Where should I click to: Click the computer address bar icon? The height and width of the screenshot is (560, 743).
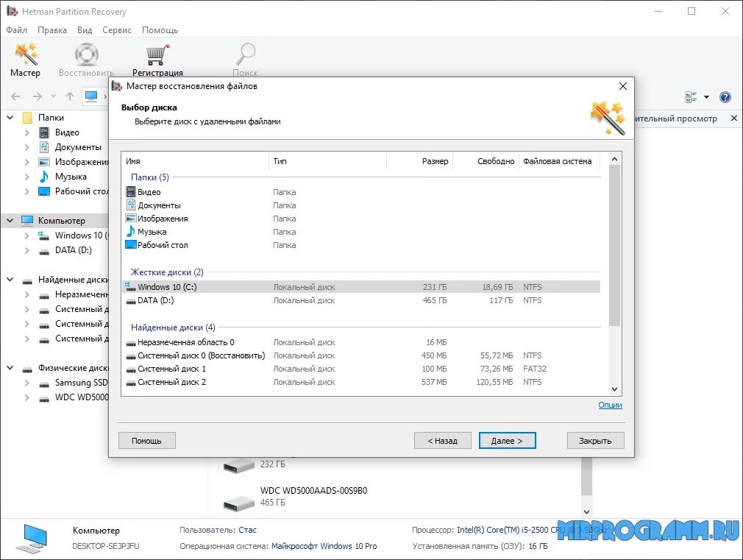tap(91, 96)
